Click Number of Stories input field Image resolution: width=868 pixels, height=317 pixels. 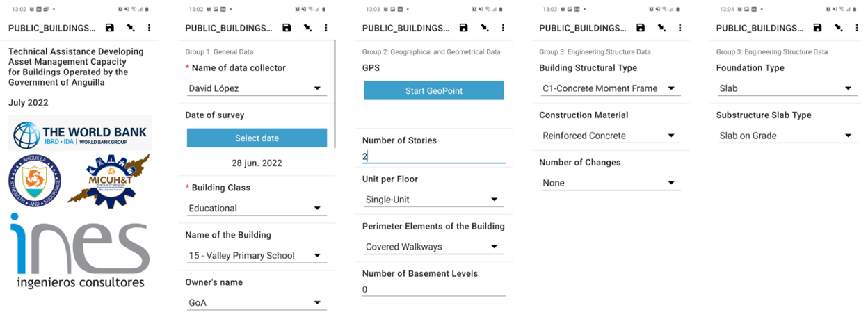pos(433,156)
